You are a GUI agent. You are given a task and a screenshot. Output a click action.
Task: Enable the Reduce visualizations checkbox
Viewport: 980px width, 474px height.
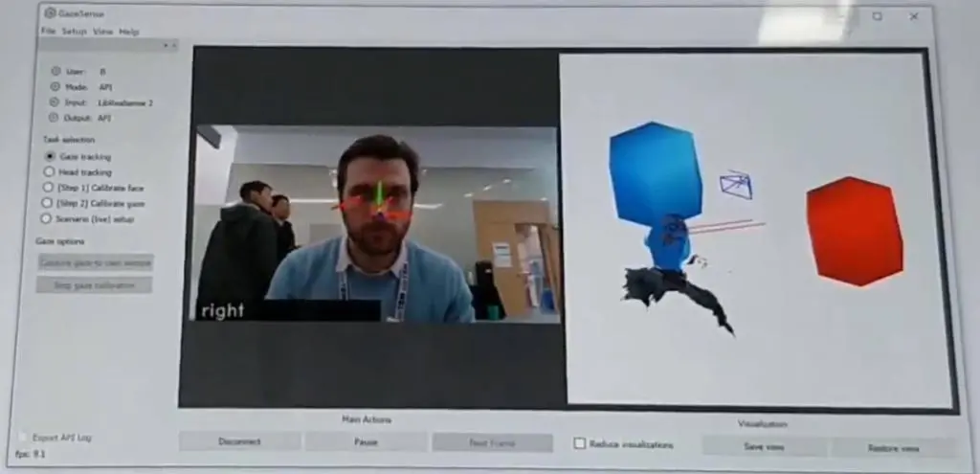(579, 443)
